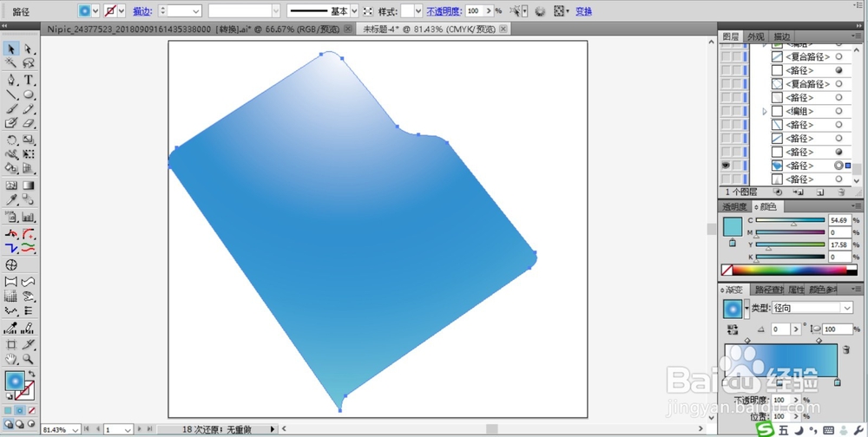Toggle visibility box of last 路径 row
868x437 pixels.
[726, 179]
